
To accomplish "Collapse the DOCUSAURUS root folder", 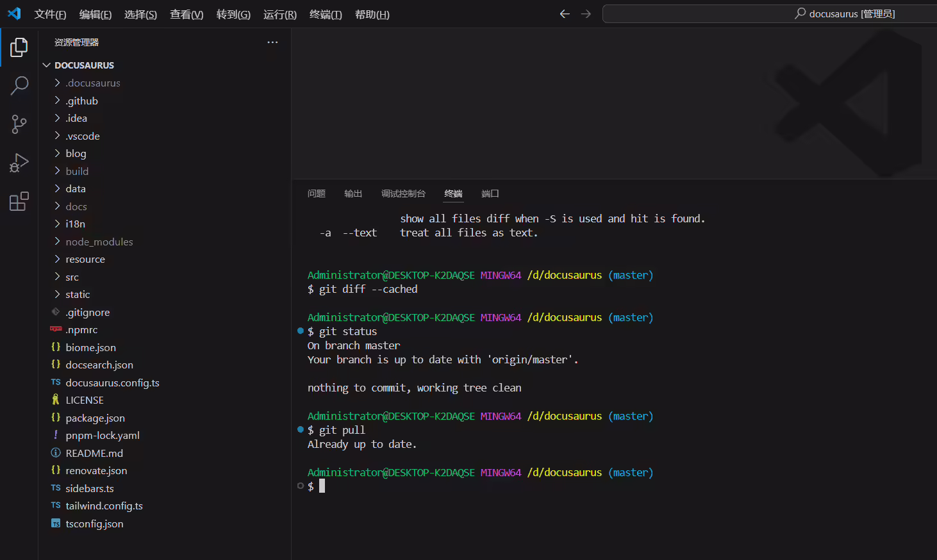I will pos(47,65).
